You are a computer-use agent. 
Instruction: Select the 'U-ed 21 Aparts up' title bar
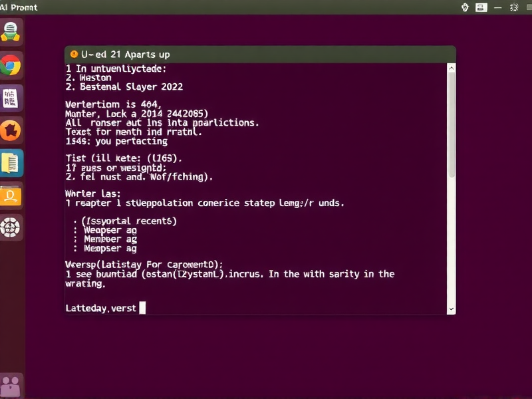[259, 55]
